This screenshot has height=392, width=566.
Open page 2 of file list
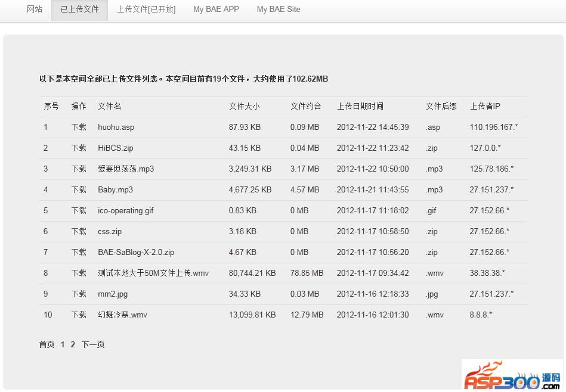point(73,344)
